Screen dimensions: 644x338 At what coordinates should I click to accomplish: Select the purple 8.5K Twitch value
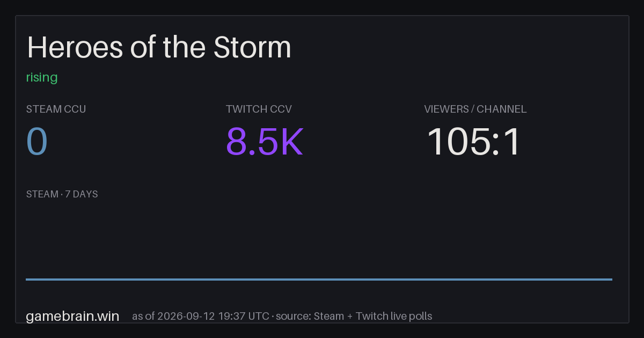(265, 142)
